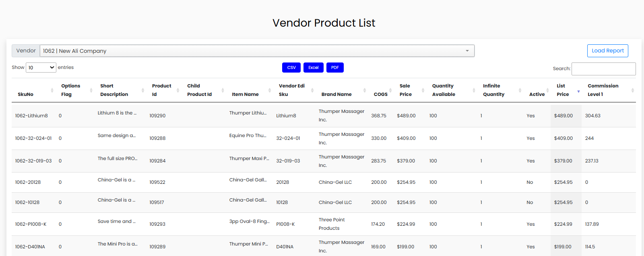Click the Commission Level 1 column header

coord(603,90)
